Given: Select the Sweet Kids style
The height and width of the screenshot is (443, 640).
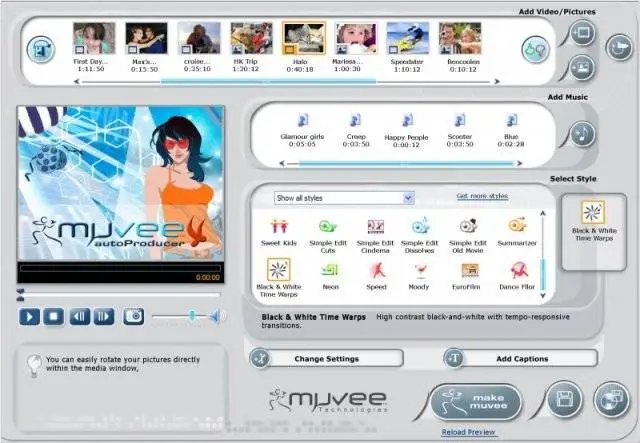Looking at the screenshot, I should coord(279,233).
